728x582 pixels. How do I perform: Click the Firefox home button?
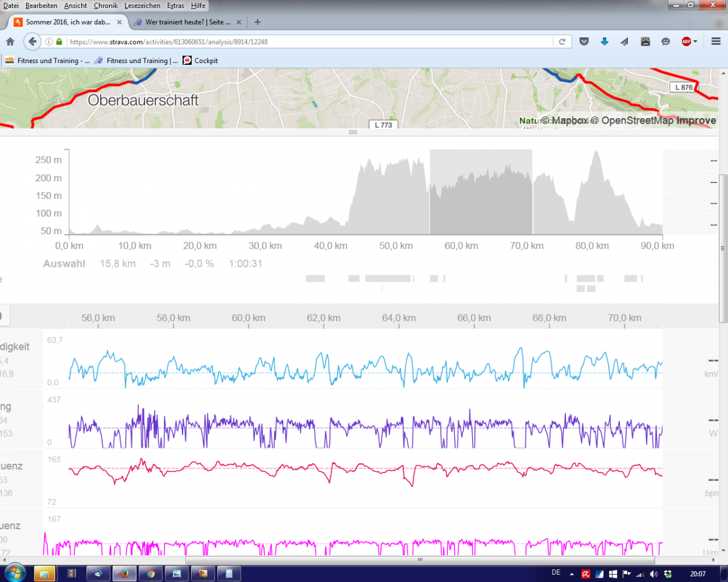[10, 42]
